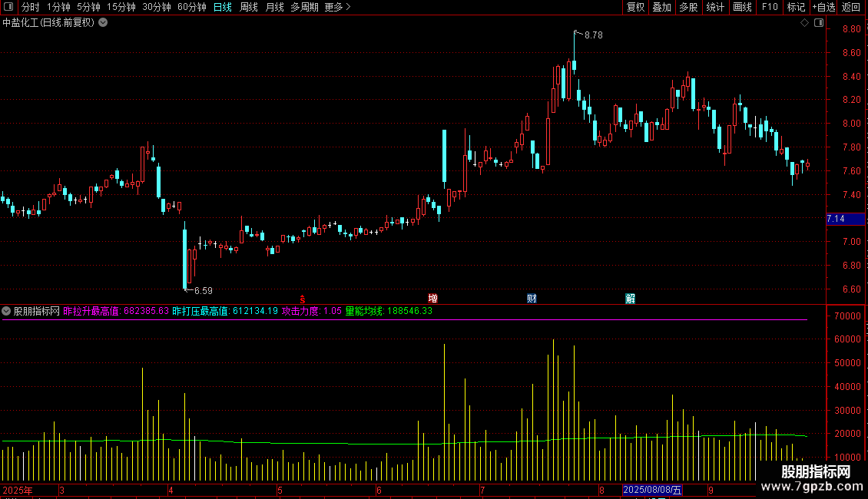This screenshot has width=868, height=499.
Task: Open the 统计 statistics tool
Action: pos(715,7)
